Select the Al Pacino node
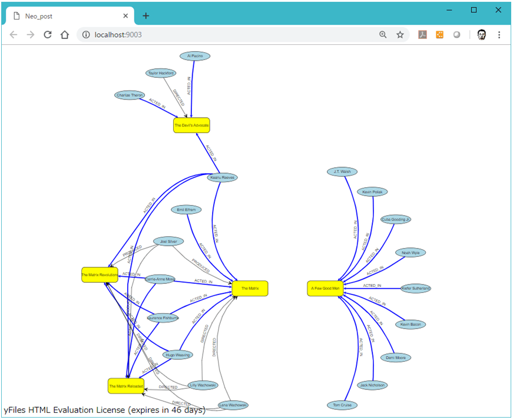This screenshot has width=513, height=420. pyautogui.click(x=195, y=56)
